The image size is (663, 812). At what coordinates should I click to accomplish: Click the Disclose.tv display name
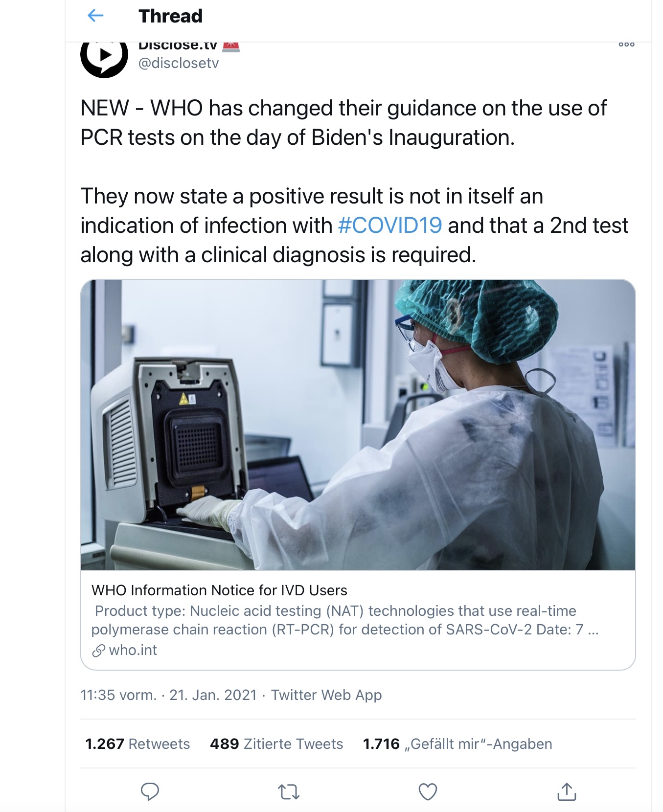pos(178,46)
